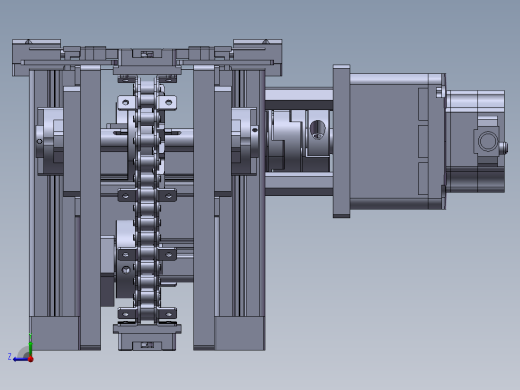Select the bottom chain anchor block
The width and height of the screenshot is (520, 390).
[x=147, y=337]
